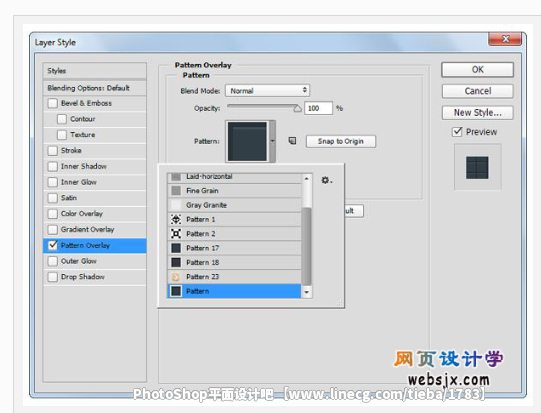Select the Inner Glow entry label
The image size is (541, 413).
(79, 182)
